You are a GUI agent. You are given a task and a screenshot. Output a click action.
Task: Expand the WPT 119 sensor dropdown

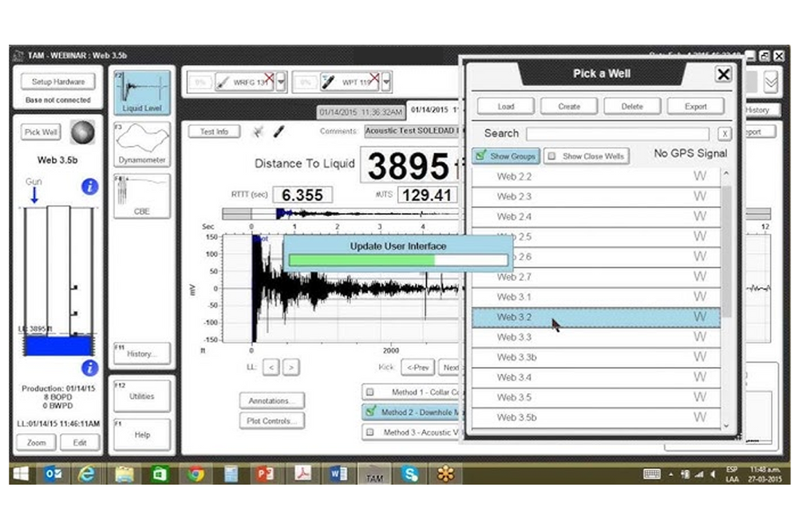click(x=386, y=83)
